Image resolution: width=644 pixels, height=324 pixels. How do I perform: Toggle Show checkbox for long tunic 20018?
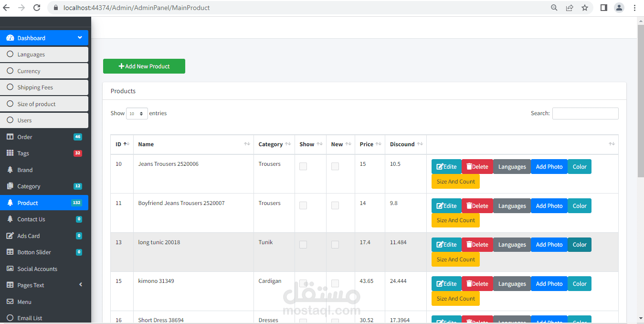point(303,245)
